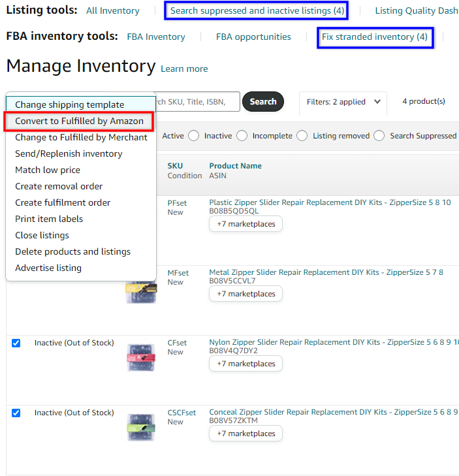
Task: Choose Convert to Fulfilled by Amazon
Action: pyautogui.click(x=79, y=121)
